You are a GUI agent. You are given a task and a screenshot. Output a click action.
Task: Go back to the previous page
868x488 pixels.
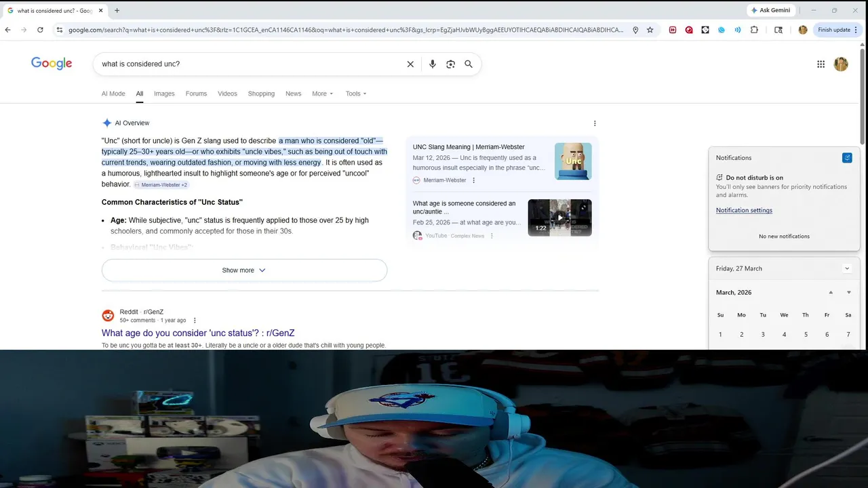pos(7,30)
